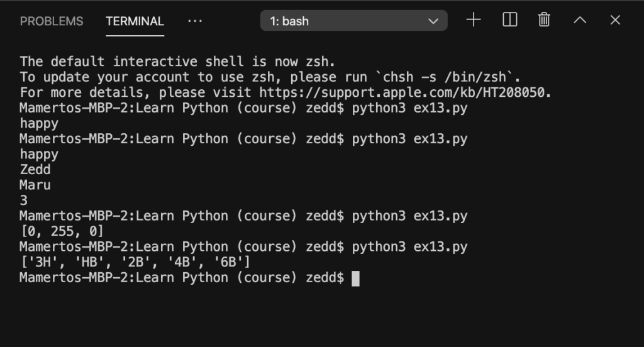Open the "1: bash" terminal selector

point(353,21)
